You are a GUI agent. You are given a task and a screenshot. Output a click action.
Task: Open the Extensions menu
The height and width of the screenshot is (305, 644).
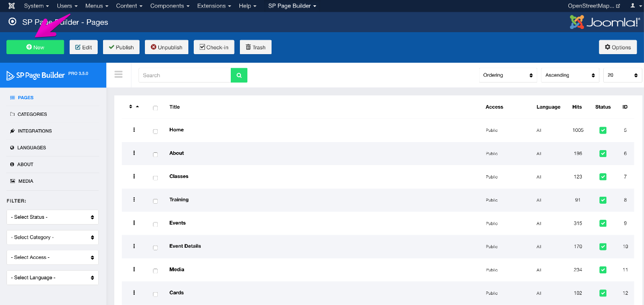214,6
